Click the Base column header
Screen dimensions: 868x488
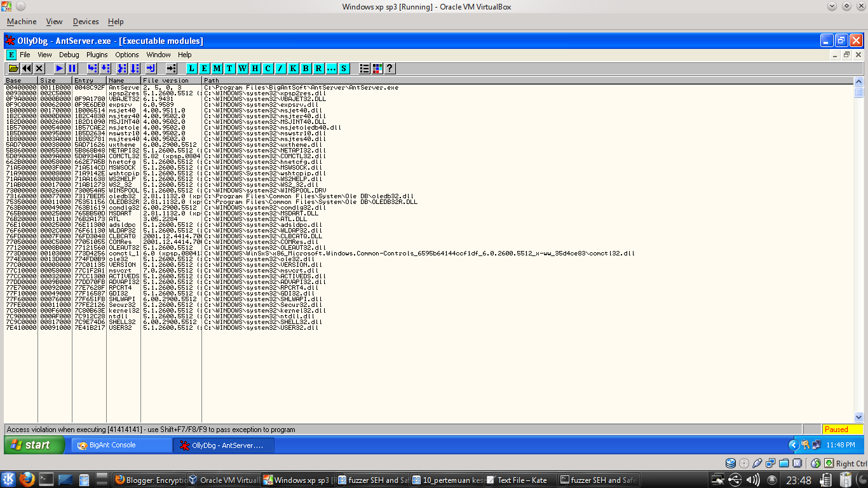[x=22, y=81]
